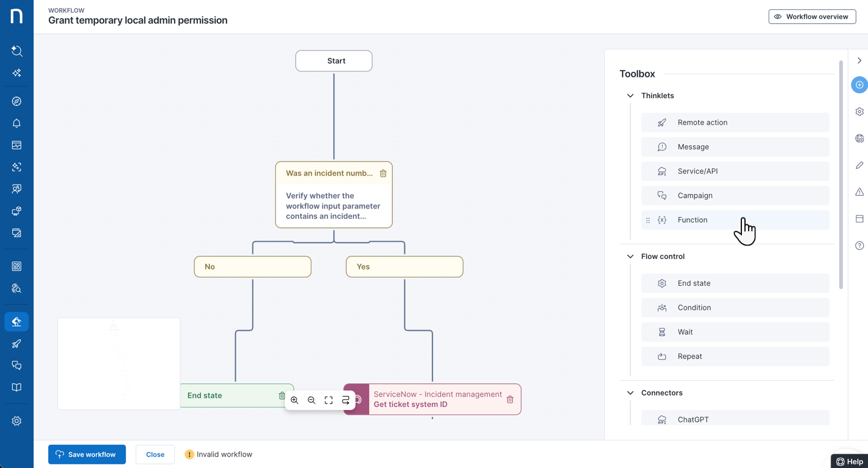This screenshot has height=468, width=868.
Task: Delete the End state node with trash icon
Action: tap(281, 395)
